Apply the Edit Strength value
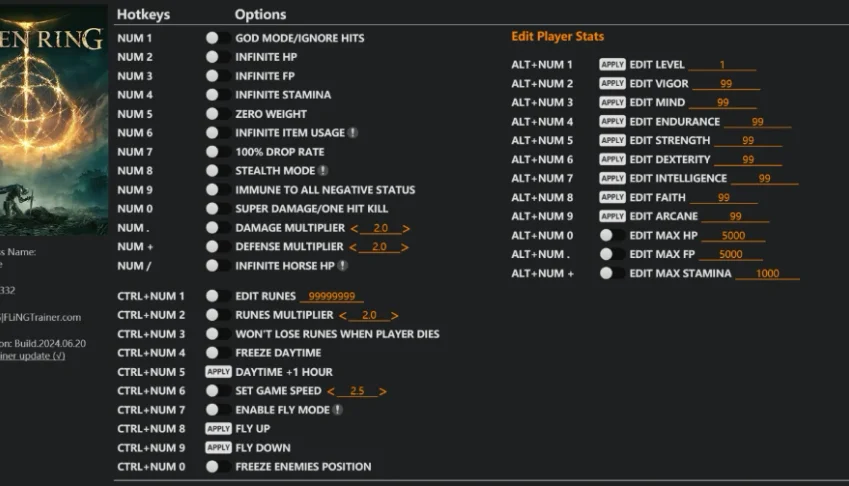 [x=612, y=140]
